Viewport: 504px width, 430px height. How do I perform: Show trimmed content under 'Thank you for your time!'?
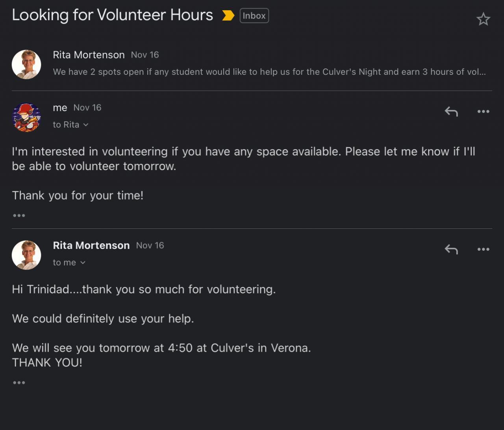[x=19, y=215]
